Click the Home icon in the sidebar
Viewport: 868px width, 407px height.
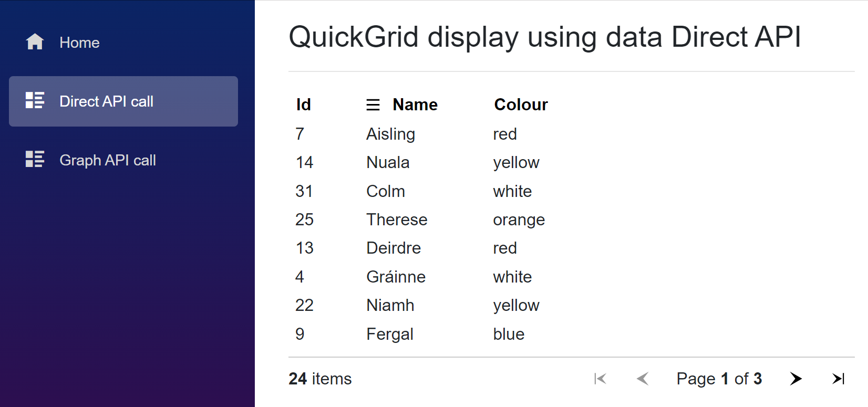click(x=35, y=42)
